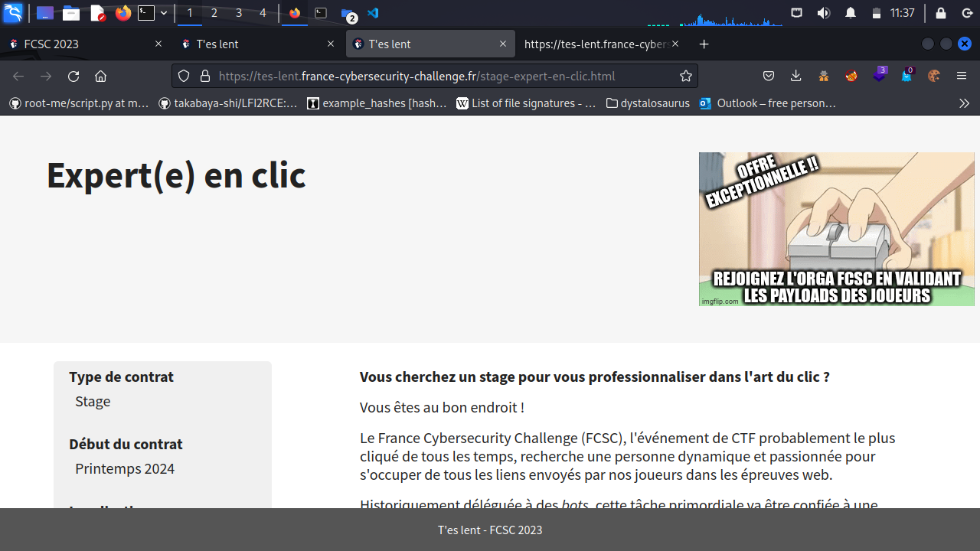Open the dystalosaurus bookmark folder
The width and height of the screenshot is (980, 551).
647,103
